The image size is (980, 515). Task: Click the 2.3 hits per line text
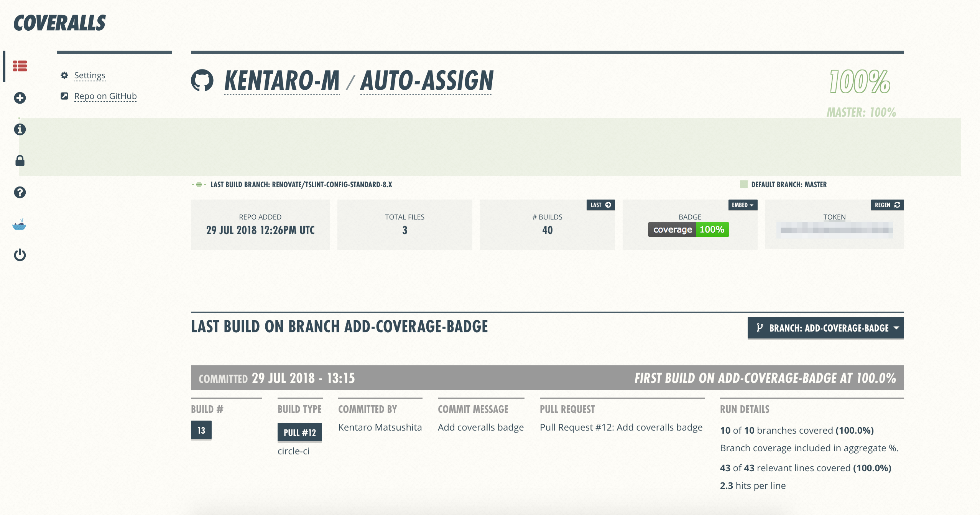753,485
